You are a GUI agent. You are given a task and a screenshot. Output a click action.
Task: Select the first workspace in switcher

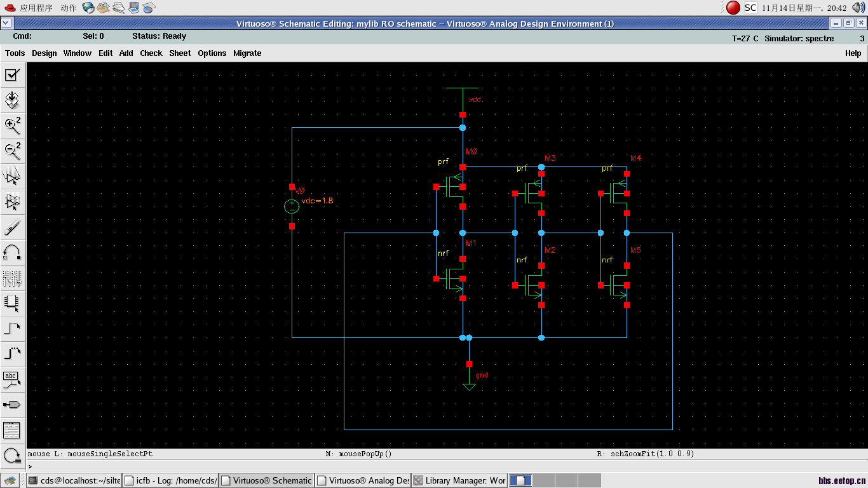click(521, 480)
